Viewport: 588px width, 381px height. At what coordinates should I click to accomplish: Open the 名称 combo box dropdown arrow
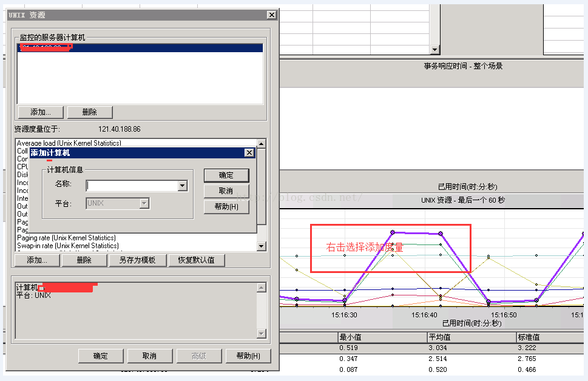pos(183,186)
